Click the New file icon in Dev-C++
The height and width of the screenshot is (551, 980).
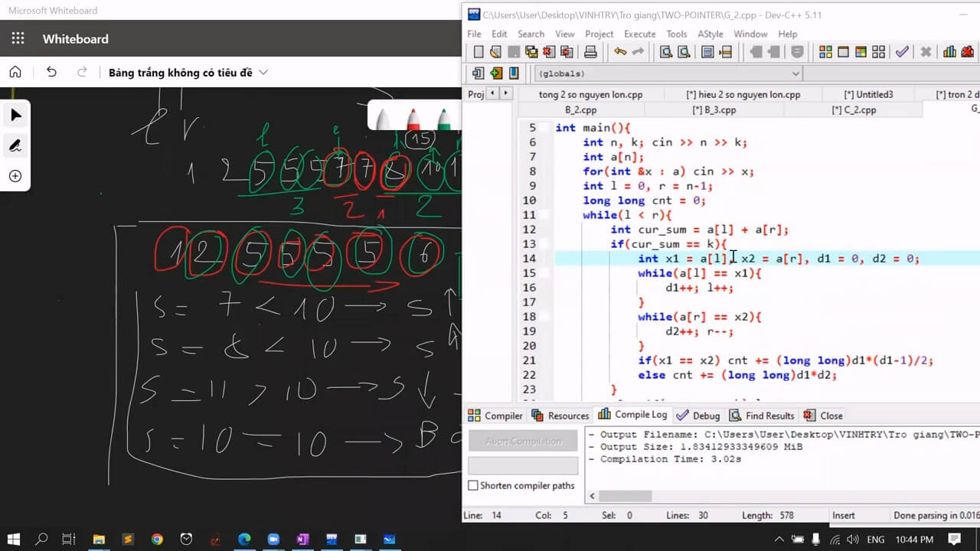pos(479,52)
